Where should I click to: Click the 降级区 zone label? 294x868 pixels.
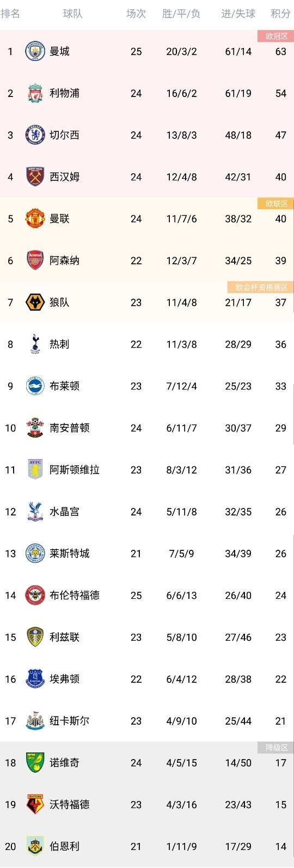[x=276, y=748]
